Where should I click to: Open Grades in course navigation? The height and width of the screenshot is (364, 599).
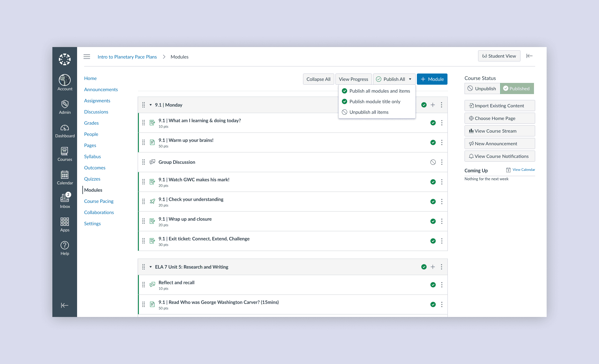pos(91,123)
